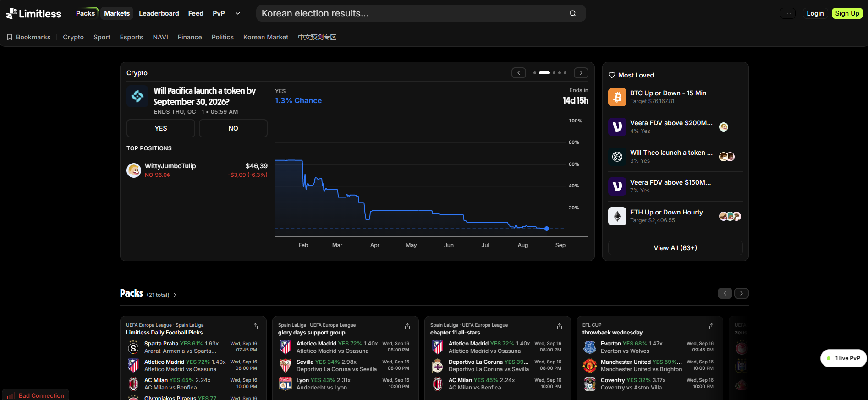Select the Korean Market category
Viewport: 868px width, 400px height.
(x=266, y=37)
